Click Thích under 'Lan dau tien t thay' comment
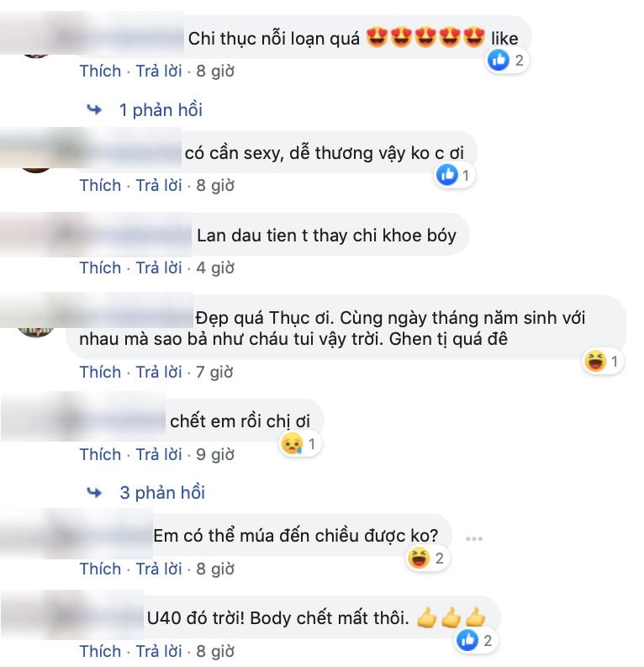Screen dimensions: 644x667 click(x=100, y=267)
